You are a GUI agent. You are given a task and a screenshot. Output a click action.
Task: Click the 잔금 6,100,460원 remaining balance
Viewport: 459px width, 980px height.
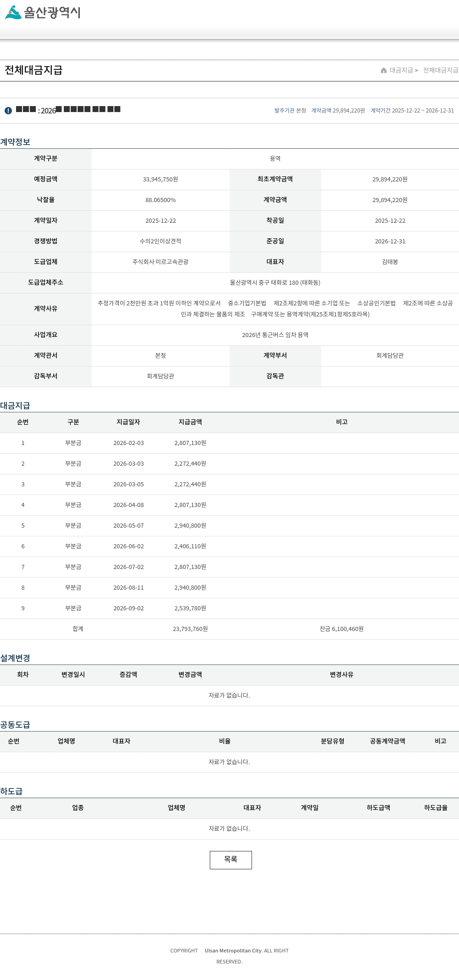click(x=341, y=629)
